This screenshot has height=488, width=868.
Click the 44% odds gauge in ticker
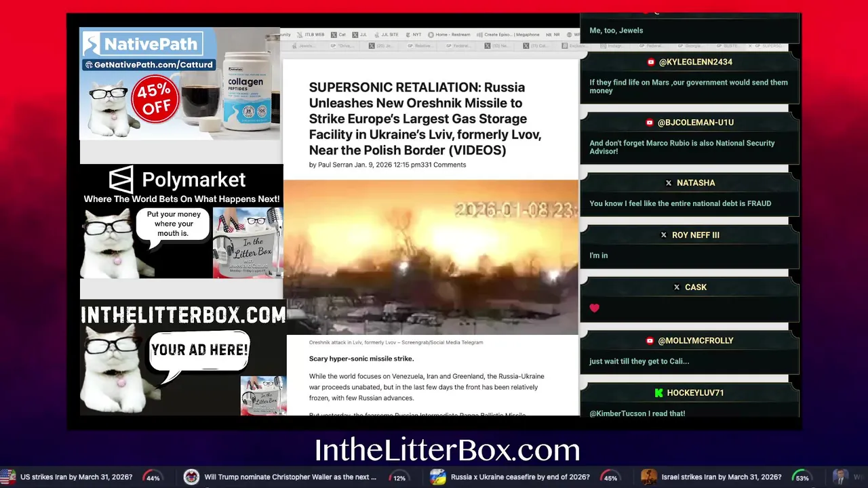[x=153, y=477]
